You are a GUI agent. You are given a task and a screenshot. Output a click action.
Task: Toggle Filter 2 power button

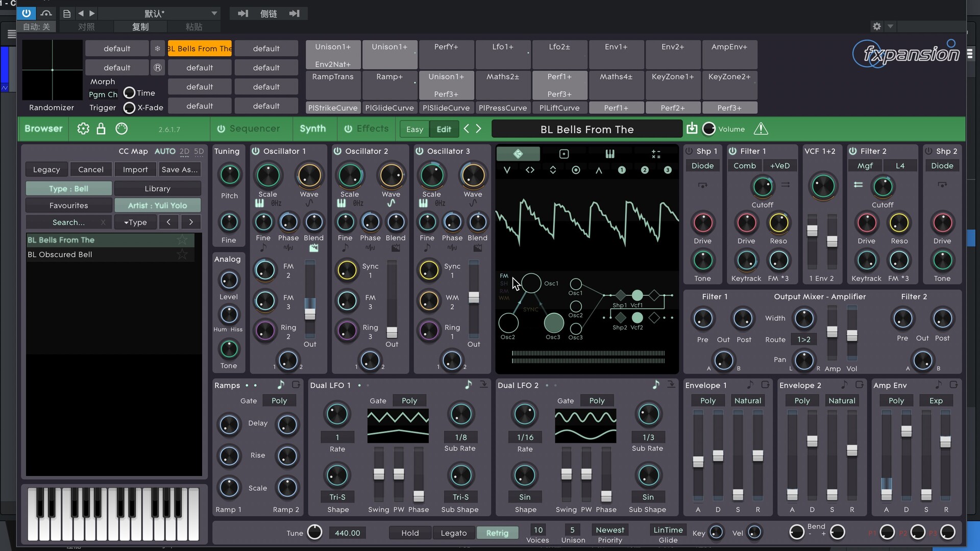pos(852,151)
